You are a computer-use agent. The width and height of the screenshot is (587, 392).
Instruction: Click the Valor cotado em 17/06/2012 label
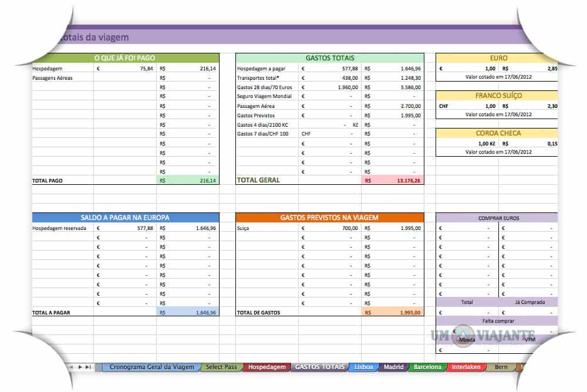[498, 76]
